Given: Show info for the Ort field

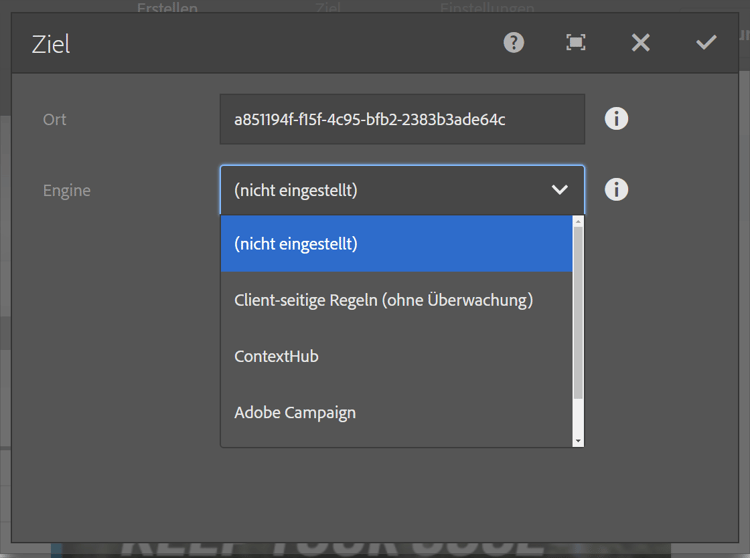Looking at the screenshot, I should (x=616, y=119).
